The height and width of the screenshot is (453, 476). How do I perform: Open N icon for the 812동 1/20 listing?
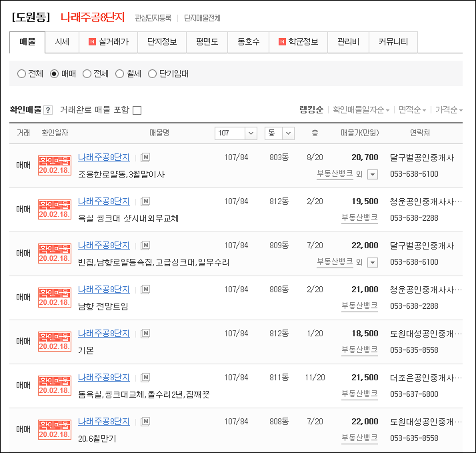[145, 334]
